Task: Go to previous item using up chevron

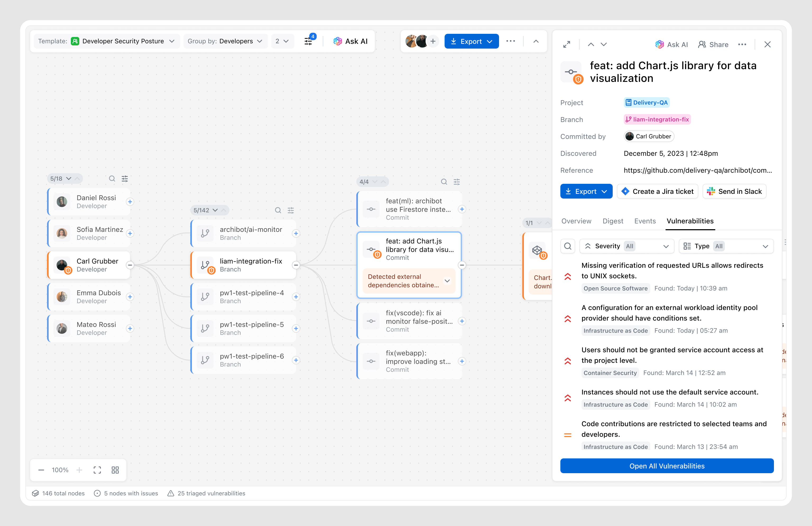Action: (x=591, y=44)
